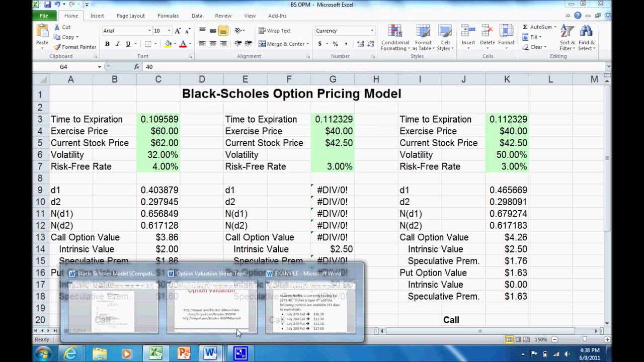This screenshot has width=644, height=362.
Task: Click the Save icon in Quick Access Toolbar
Action: (48, 5)
